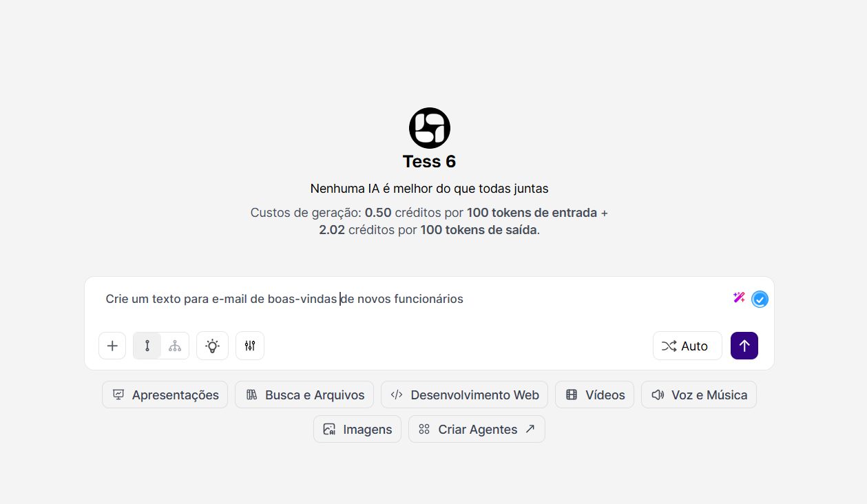Open the Auto model selector
The image size is (867, 504).
(687, 346)
